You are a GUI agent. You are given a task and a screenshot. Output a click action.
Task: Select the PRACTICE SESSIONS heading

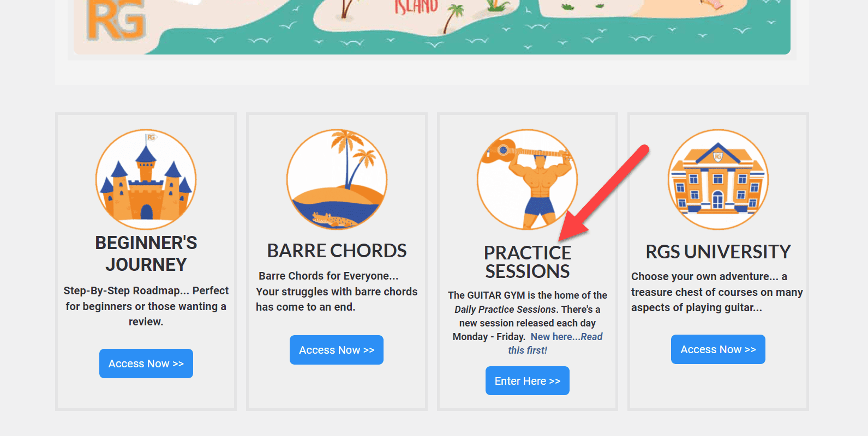point(527,262)
